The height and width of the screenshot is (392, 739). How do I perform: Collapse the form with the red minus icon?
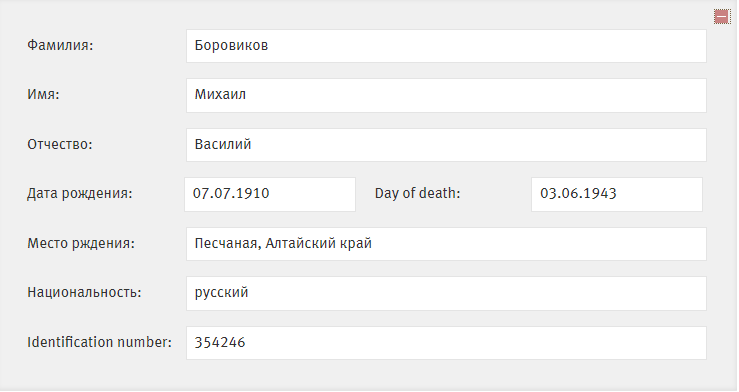click(x=722, y=16)
